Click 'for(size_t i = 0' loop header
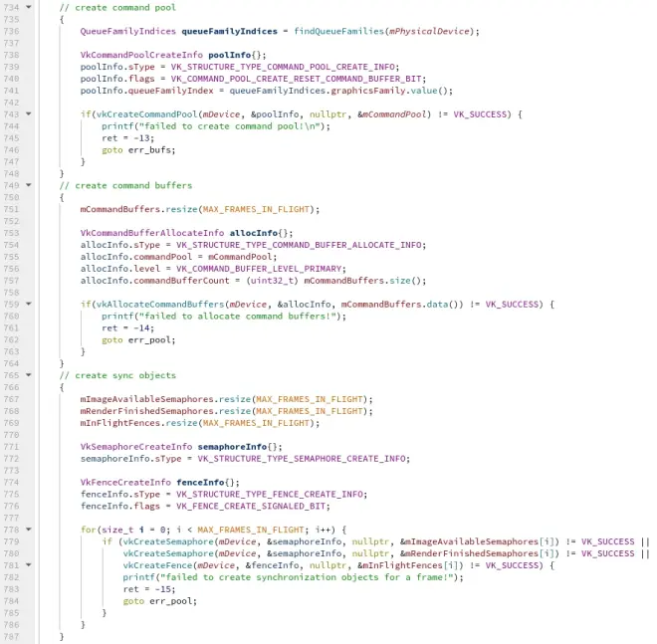This screenshot has width=657, height=644. [214, 530]
